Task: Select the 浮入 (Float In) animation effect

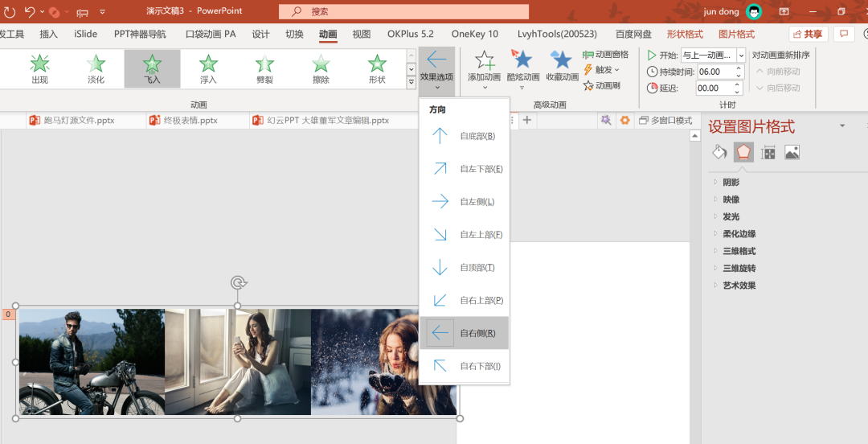Action: (208, 68)
